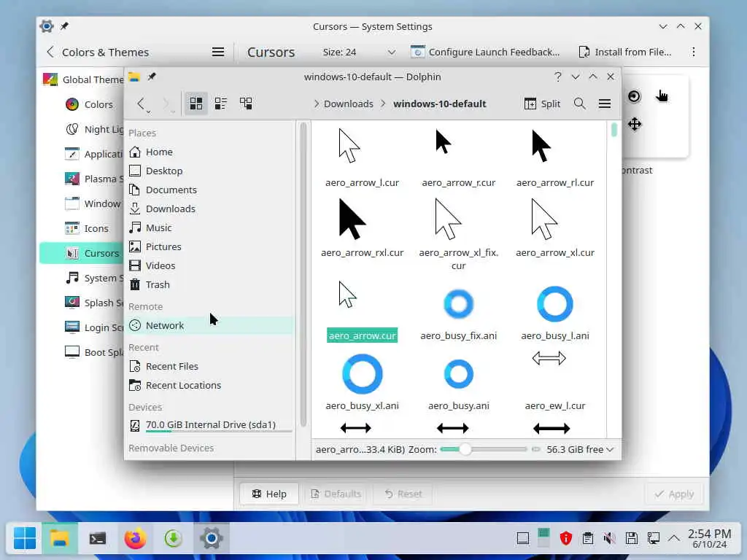Open the clipboard tray icon
Screen dimensions: 747x560
[588, 539]
